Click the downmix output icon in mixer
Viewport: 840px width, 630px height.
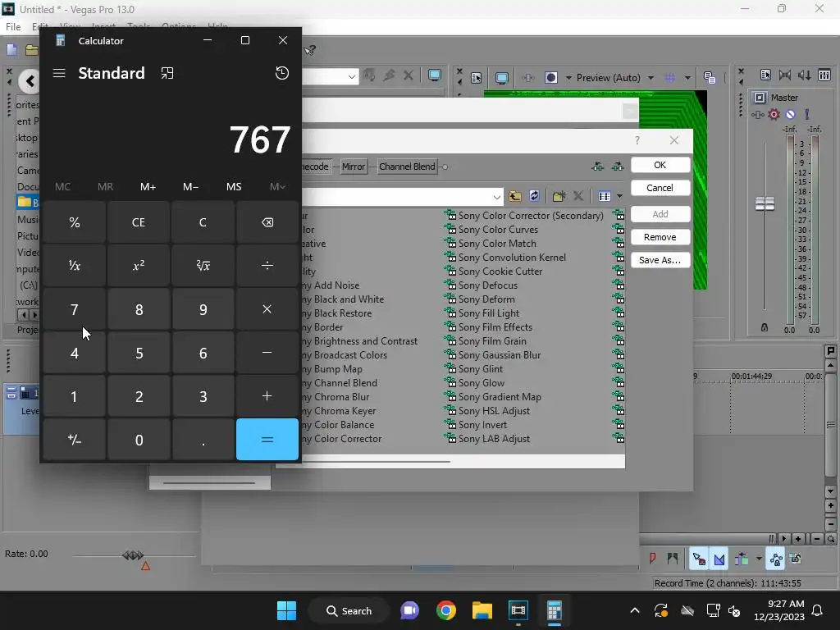point(785,75)
